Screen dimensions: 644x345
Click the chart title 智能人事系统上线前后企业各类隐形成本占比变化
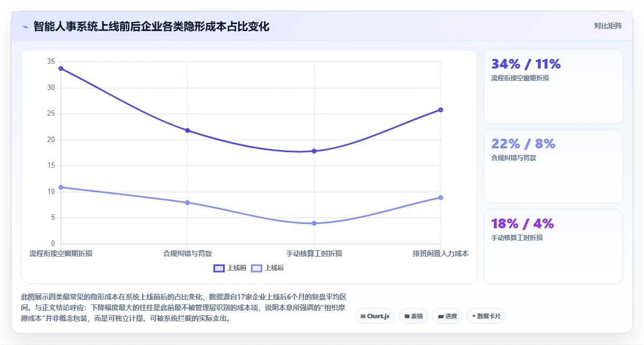(x=151, y=26)
